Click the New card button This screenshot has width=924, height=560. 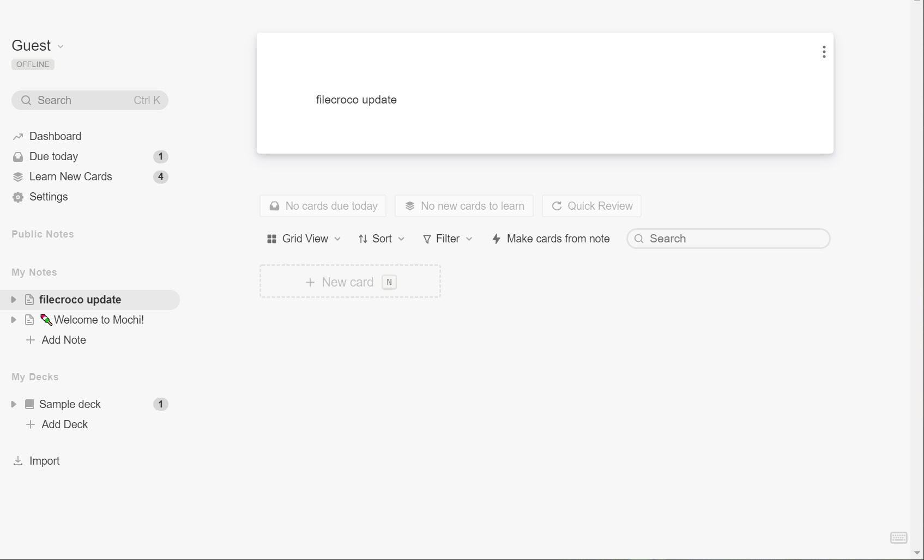[x=350, y=282]
